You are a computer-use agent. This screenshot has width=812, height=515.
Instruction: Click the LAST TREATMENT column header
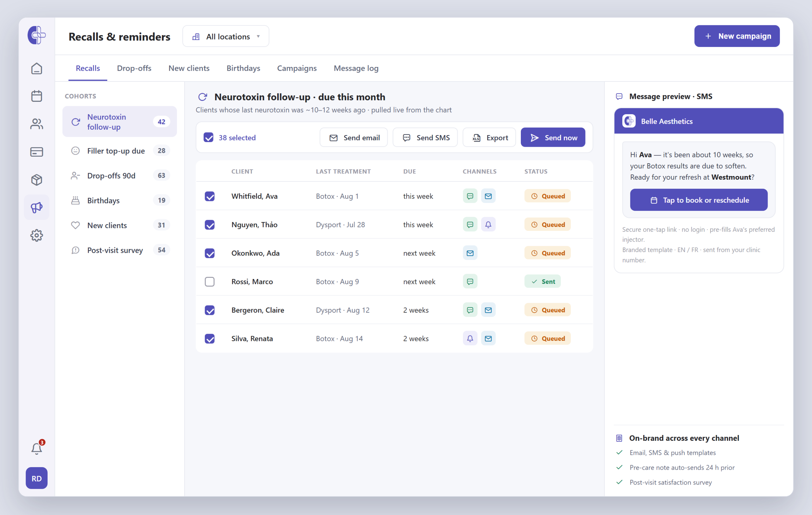coord(343,171)
